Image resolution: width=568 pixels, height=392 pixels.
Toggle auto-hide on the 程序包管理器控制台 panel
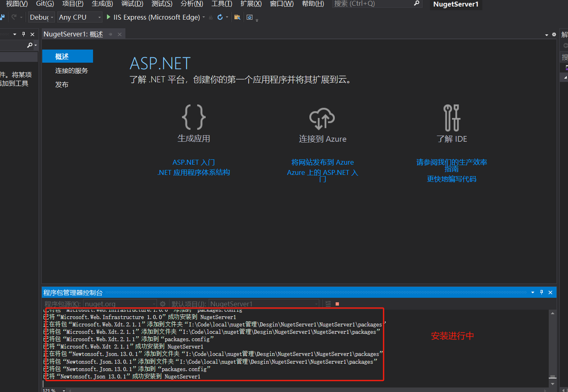click(541, 292)
